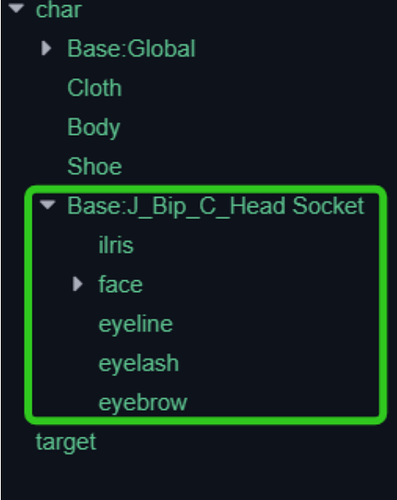This screenshot has height=500, width=397.
Task: Select the eyeline object
Action: [x=136, y=324]
